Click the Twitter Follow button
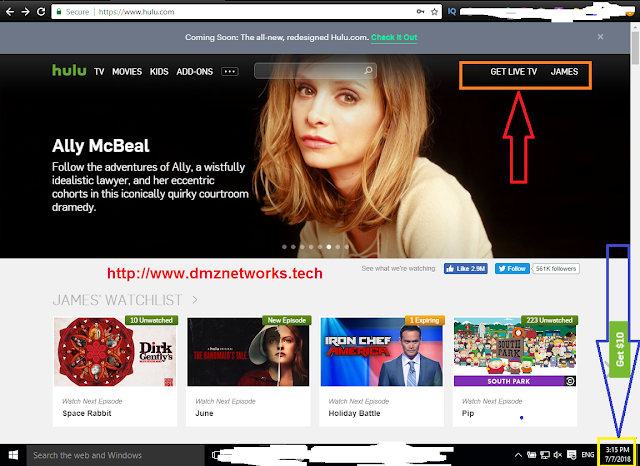 pos(512,269)
